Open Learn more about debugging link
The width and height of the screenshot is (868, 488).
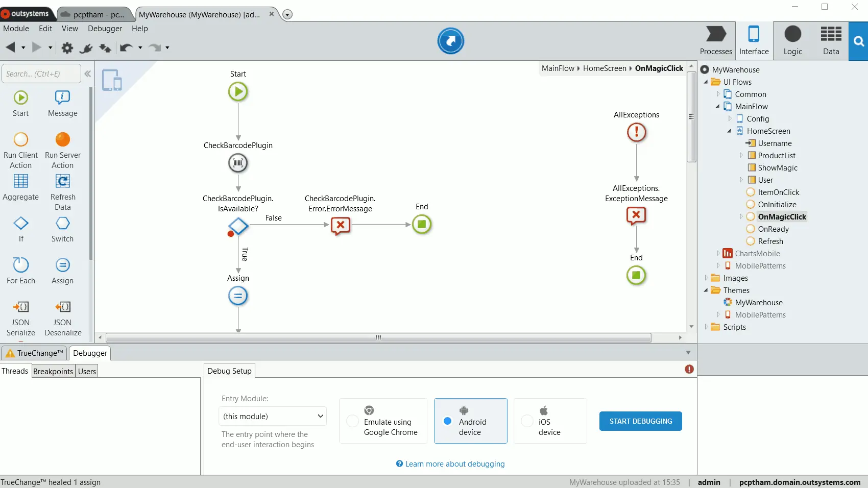[x=450, y=463]
